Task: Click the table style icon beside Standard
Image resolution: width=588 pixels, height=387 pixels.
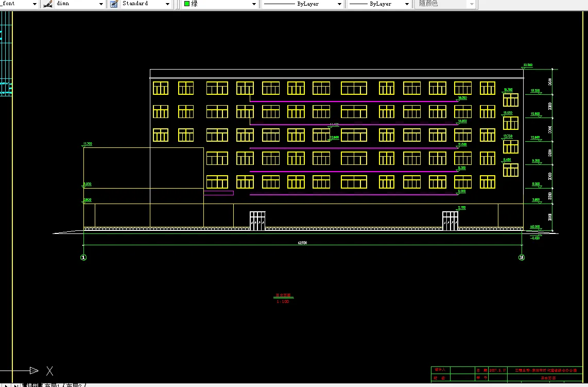Action: 114,4
